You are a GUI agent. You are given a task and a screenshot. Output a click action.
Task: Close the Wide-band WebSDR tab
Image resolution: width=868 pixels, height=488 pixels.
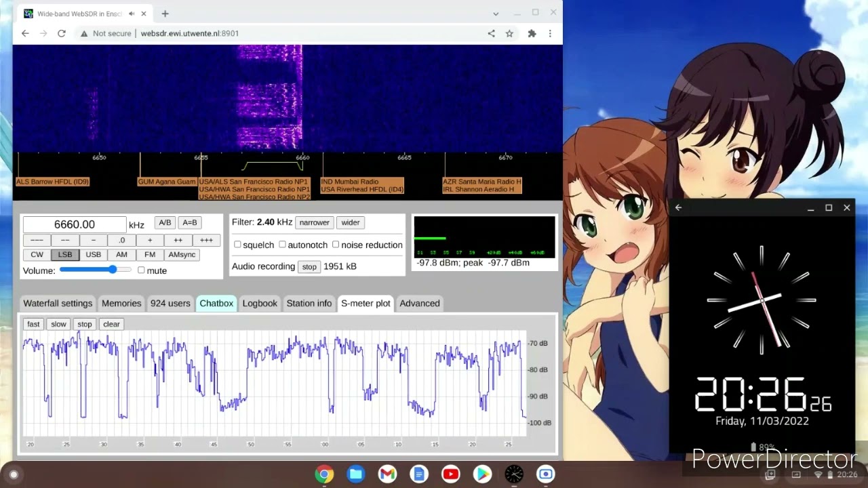point(144,14)
